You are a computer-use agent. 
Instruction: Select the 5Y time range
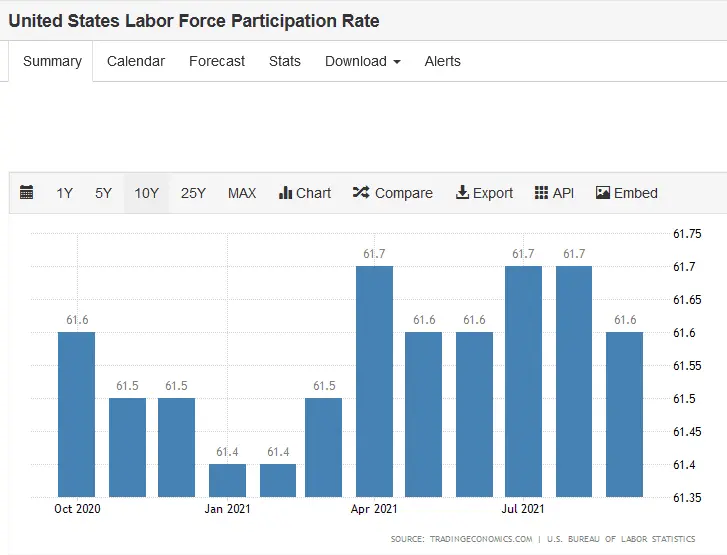[x=103, y=193]
